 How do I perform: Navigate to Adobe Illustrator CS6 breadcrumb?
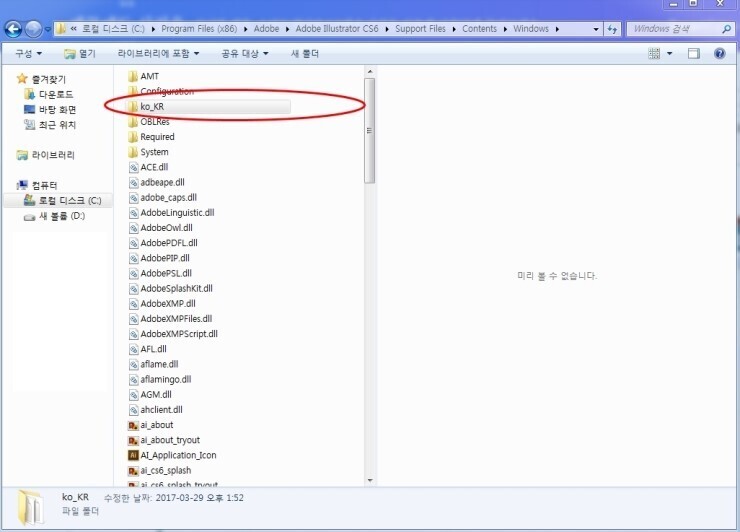point(337,29)
